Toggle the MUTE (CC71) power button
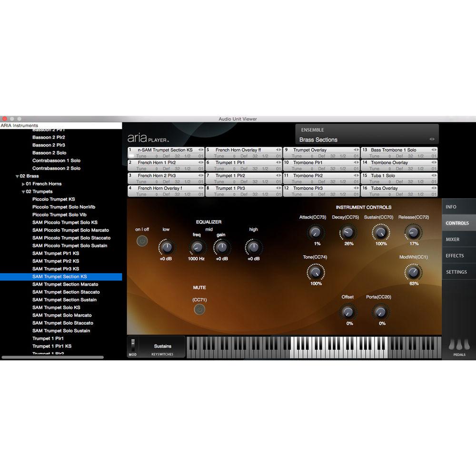Image resolution: width=476 pixels, height=476 pixels. pos(199,309)
